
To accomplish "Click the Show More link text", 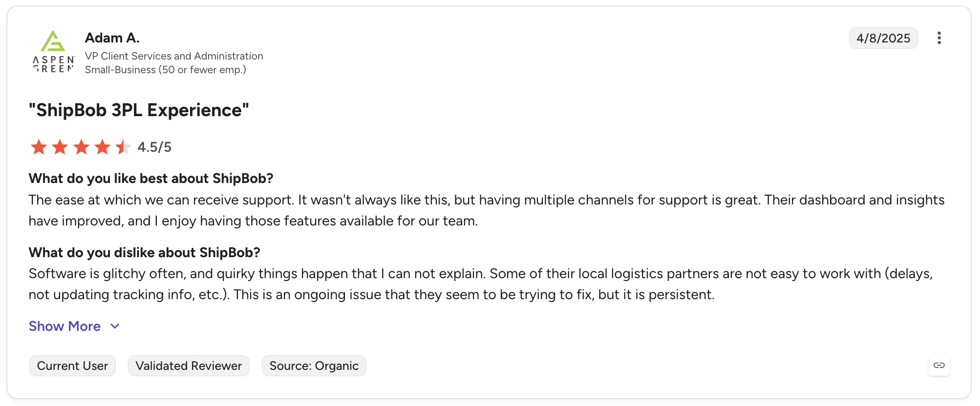I will (64, 326).
